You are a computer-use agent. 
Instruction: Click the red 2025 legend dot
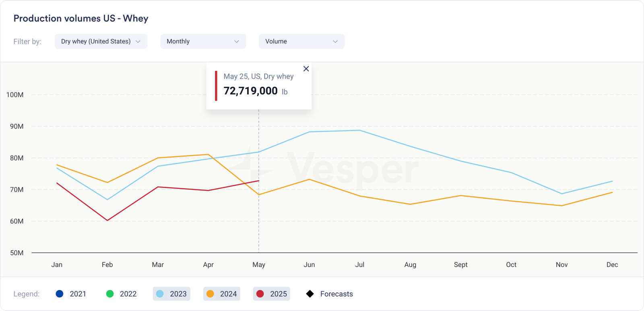(x=260, y=294)
